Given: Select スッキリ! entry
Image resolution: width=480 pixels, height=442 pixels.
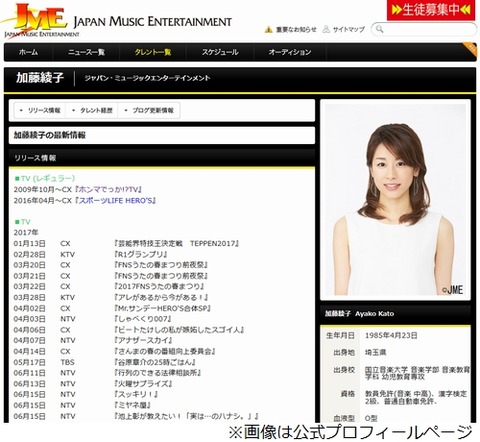Looking at the screenshot, I should click(x=136, y=395).
